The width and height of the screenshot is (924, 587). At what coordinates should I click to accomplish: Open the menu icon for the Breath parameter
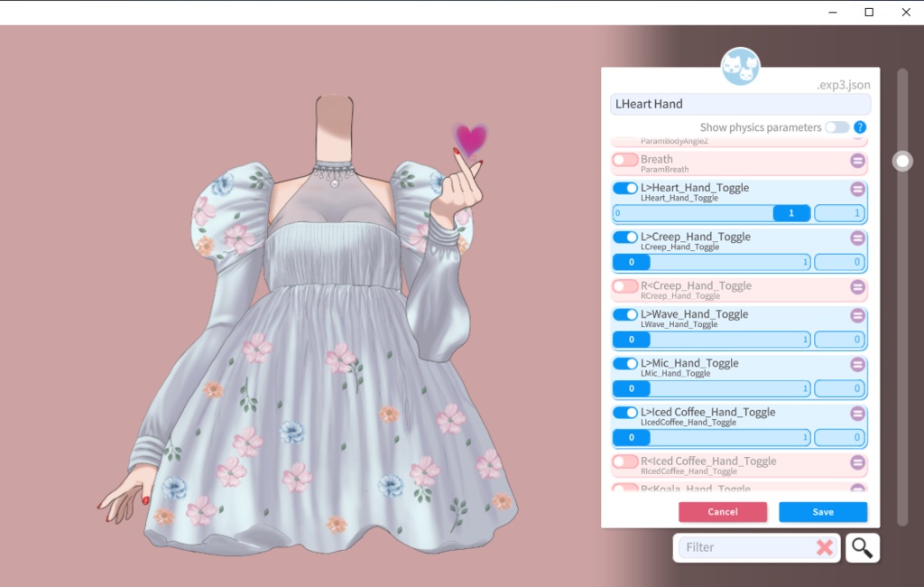pyautogui.click(x=857, y=160)
